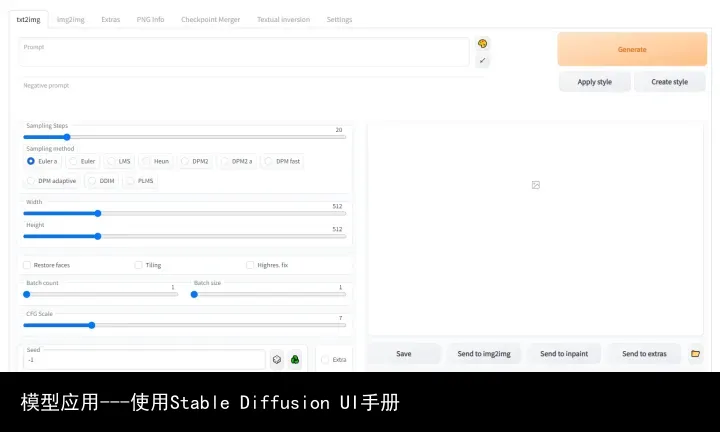Click the checkmark icon below the palette

(x=483, y=61)
